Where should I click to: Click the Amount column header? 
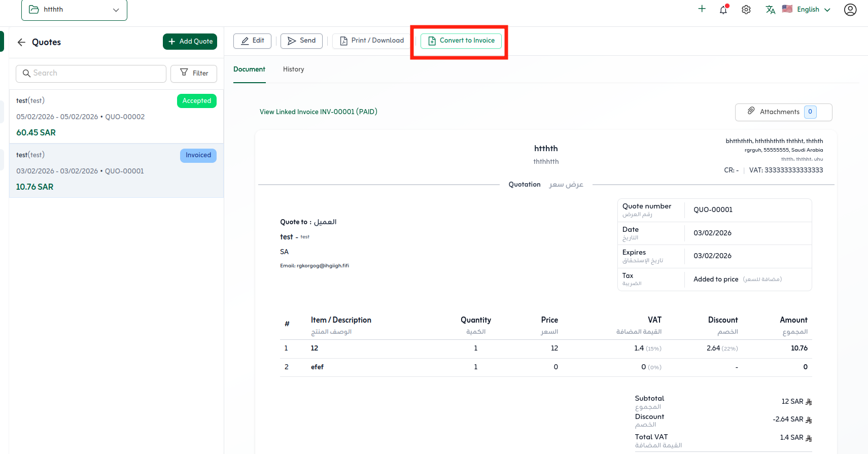click(x=793, y=320)
